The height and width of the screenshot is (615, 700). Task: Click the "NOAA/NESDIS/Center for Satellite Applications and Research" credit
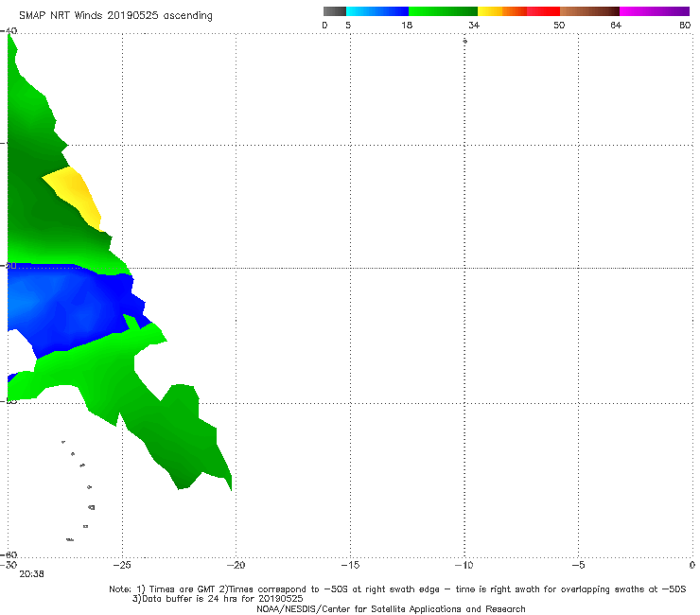[391, 608]
